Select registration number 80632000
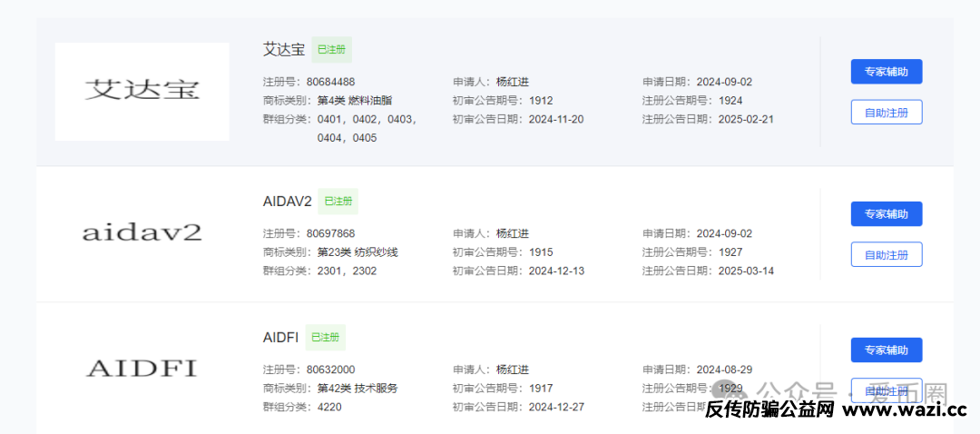This screenshot has height=434, width=980. pyautogui.click(x=330, y=370)
